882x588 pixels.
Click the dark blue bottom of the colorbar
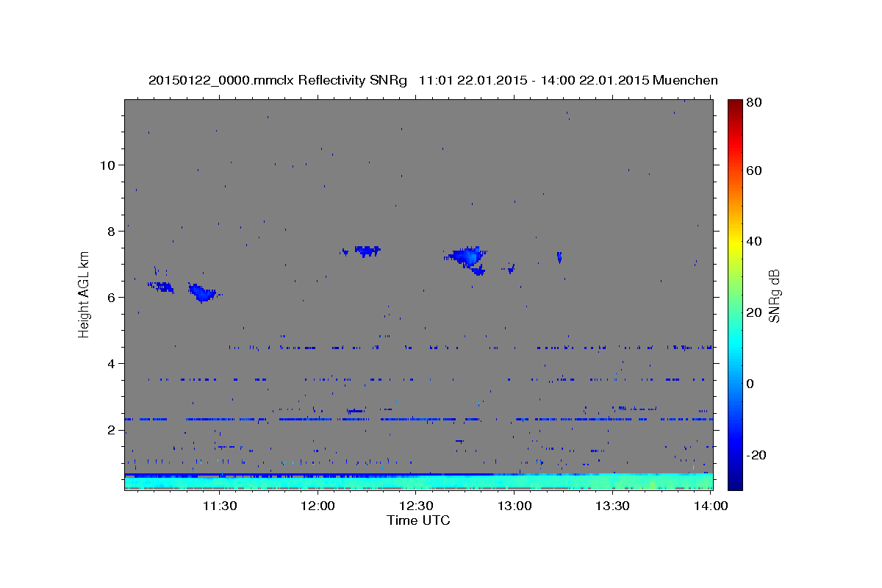coord(734,482)
